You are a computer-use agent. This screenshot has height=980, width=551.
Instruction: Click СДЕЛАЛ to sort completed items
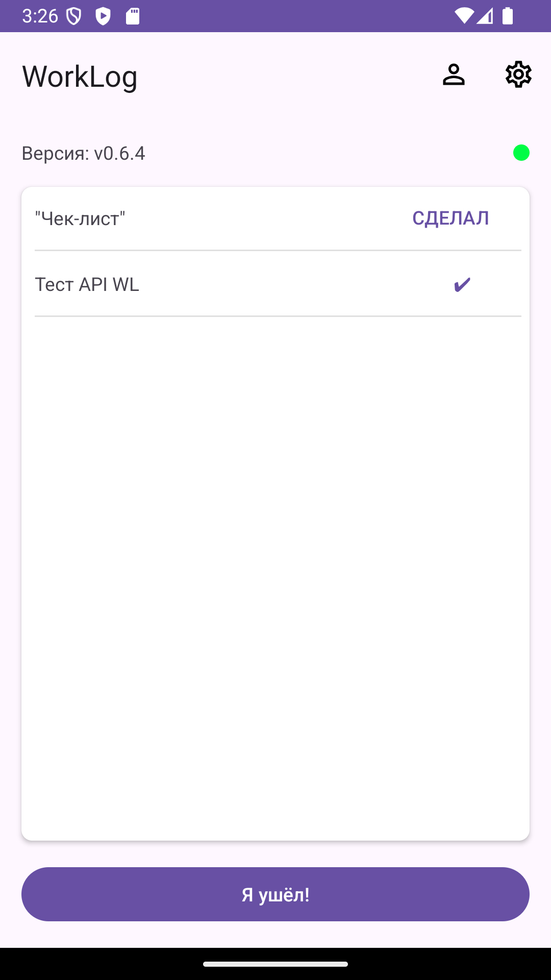[450, 218]
